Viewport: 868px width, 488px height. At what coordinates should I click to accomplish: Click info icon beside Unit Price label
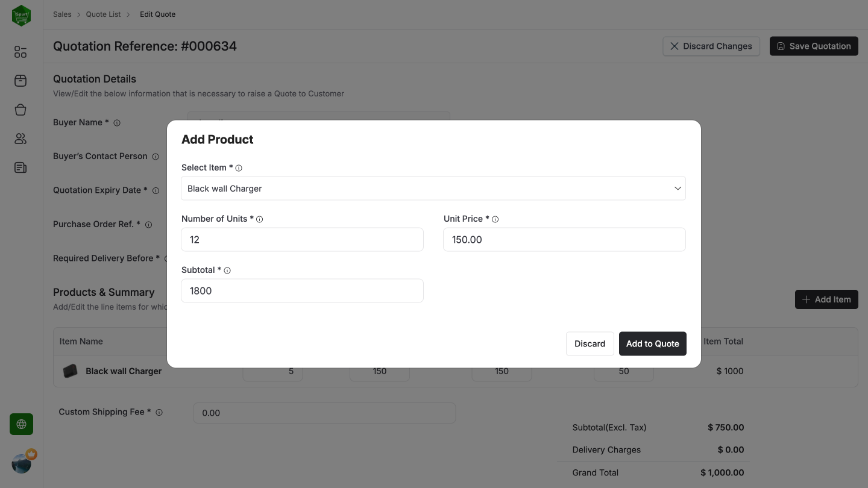click(495, 219)
